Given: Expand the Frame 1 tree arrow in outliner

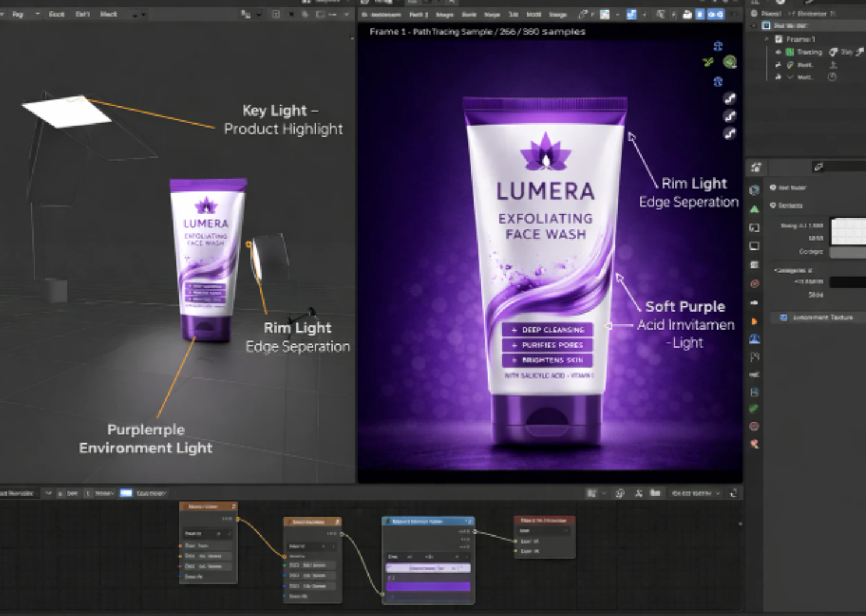Looking at the screenshot, I should (x=767, y=39).
